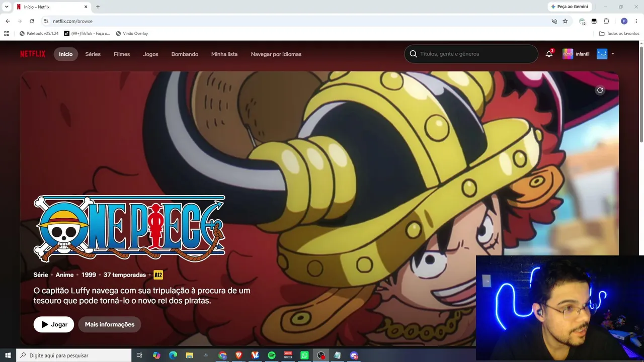Open the Paletools v25.1.24 bookmark
This screenshot has width=644, height=362.
click(x=39, y=34)
